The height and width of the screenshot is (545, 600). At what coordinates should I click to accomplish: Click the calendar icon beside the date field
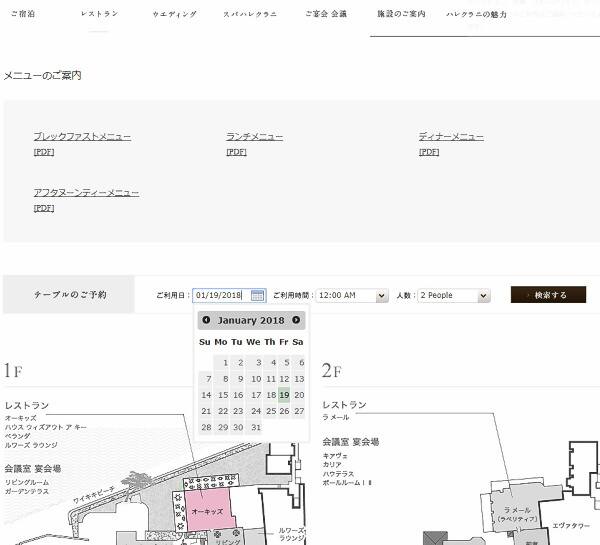click(x=258, y=295)
